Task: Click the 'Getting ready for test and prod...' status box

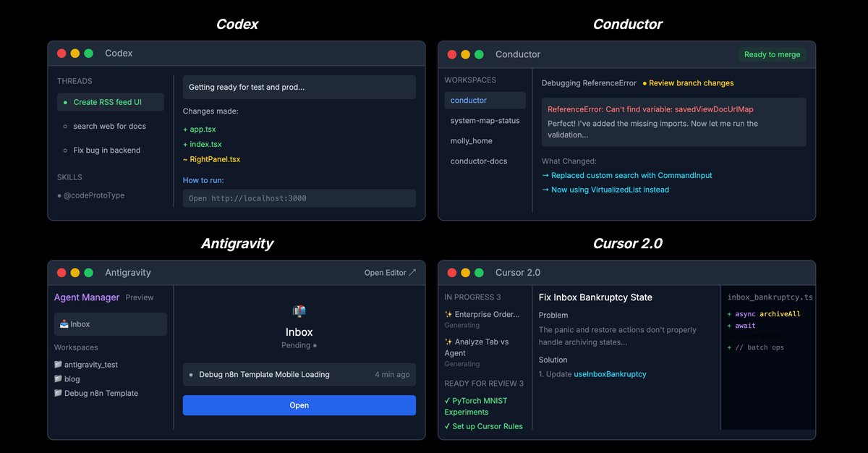Action: point(299,87)
